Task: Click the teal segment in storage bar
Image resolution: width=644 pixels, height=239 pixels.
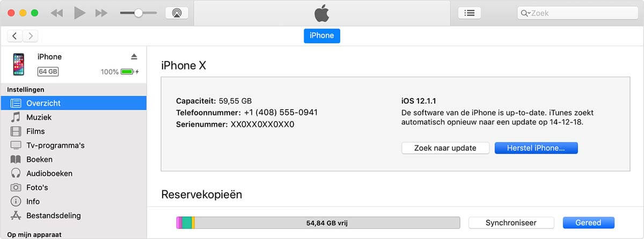Action: (x=187, y=222)
